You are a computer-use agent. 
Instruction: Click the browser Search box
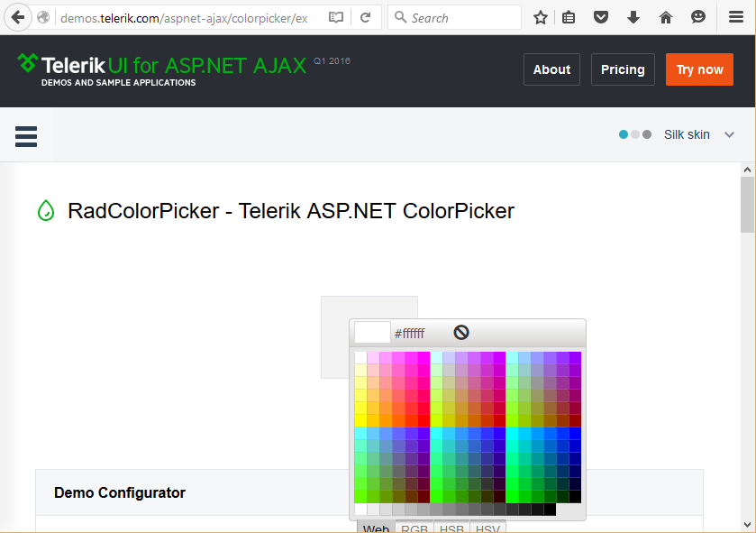454,18
